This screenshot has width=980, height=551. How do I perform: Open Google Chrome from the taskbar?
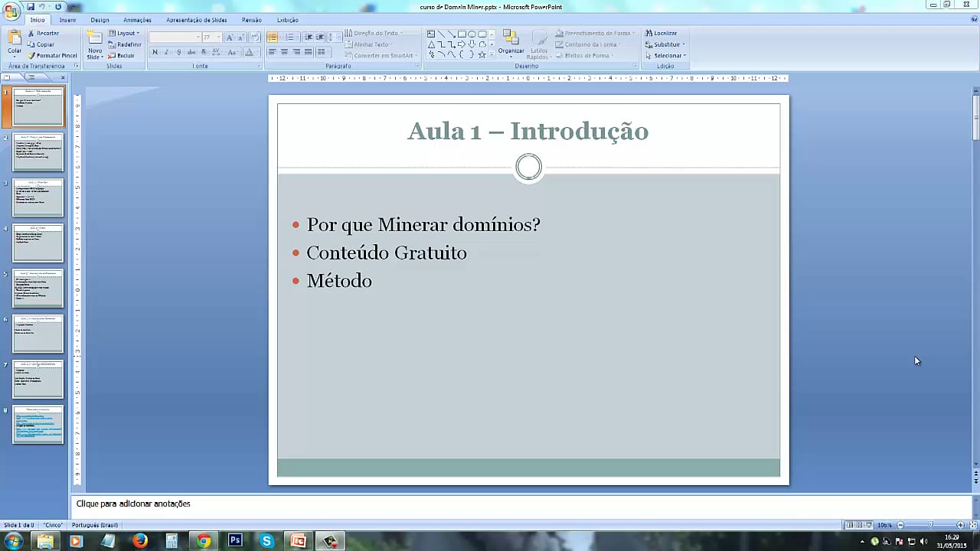tap(204, 541)
